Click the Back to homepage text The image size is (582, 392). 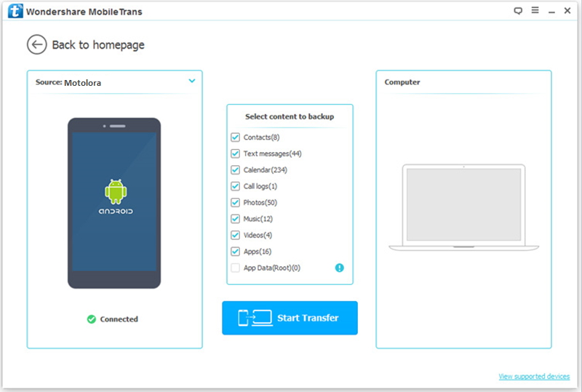[98, 45]
